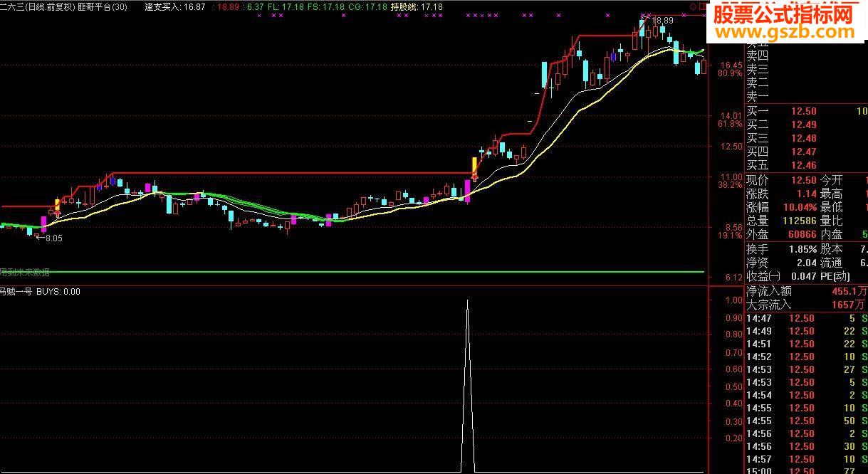
Task: Click the 18.89 high price label on chart
Action: pyautogui.click(x=662, y=21)
